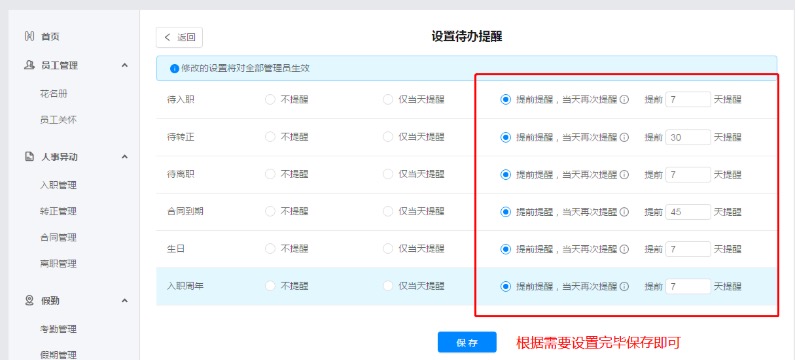Select 仅当天提醒 for 待转正
The width and height of the screenshot is (797, 360).
click(388, 137)
